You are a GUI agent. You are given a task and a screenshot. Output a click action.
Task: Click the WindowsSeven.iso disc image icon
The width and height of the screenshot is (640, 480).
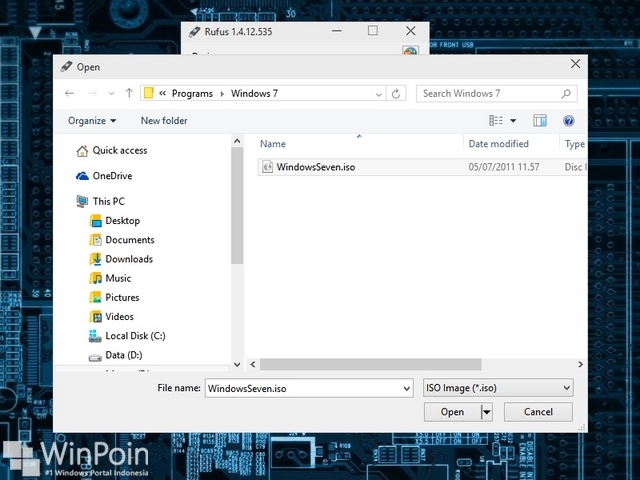(267, 167)
